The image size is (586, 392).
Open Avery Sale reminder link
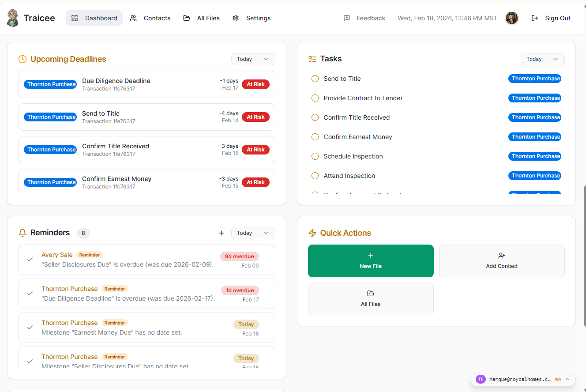coord(57,255)
